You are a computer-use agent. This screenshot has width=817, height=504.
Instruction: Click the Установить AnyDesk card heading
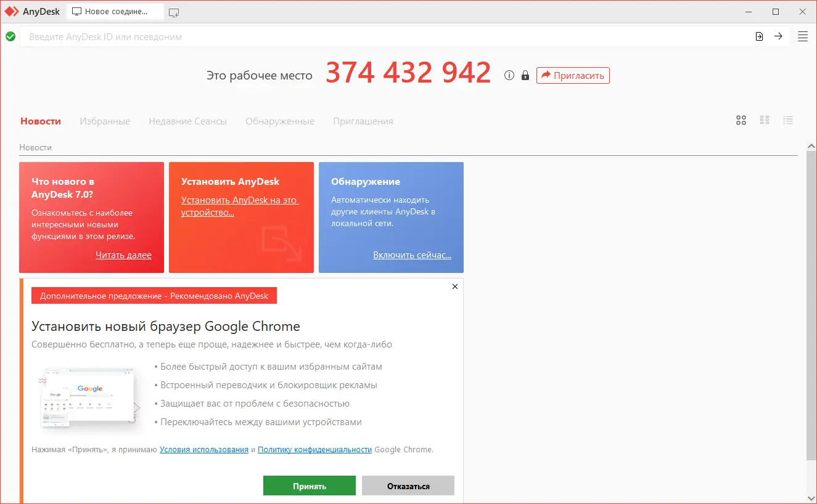coord(230,182)
